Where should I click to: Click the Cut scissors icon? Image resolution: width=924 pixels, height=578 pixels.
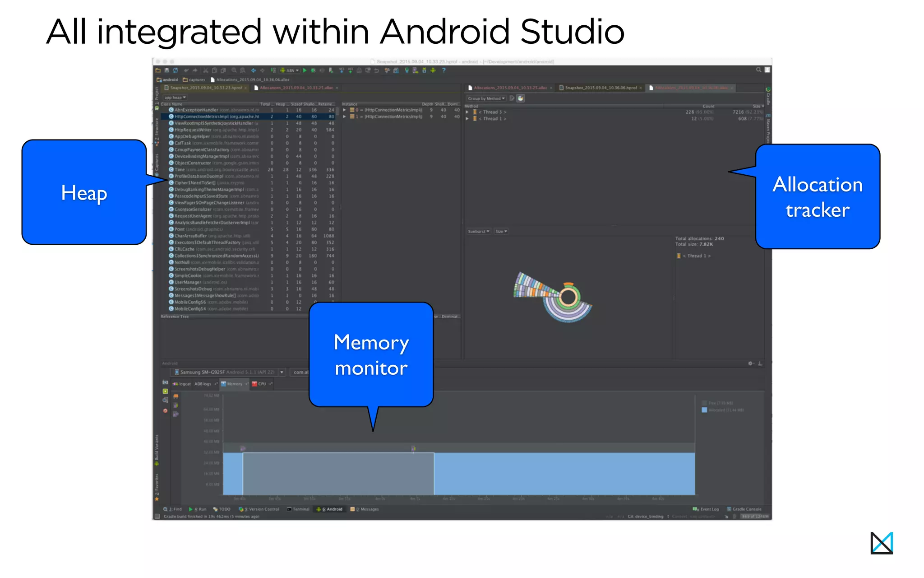tap(206, 70)
